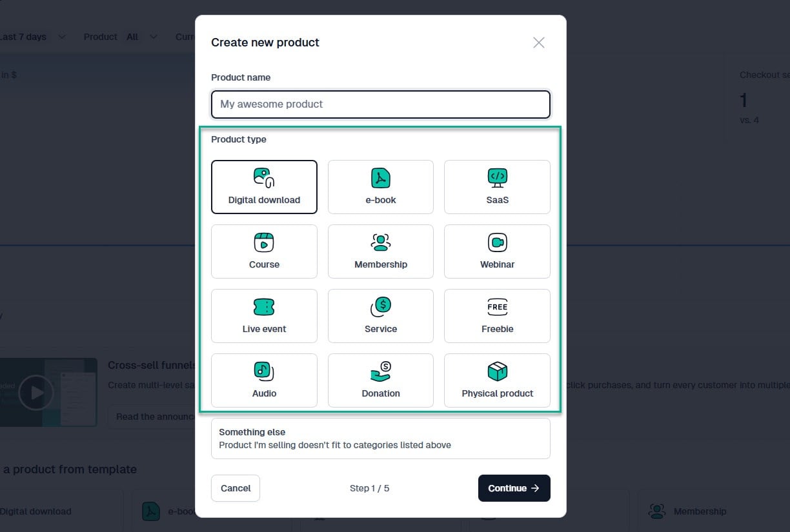Click the Read the announcement button
This screenshot has height=532, width=790.
[x=152, y=417]
